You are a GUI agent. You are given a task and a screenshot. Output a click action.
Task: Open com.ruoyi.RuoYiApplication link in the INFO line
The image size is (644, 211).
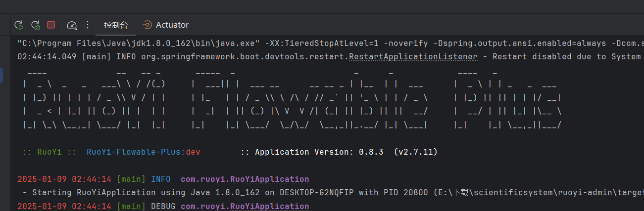tap(245, 179)
